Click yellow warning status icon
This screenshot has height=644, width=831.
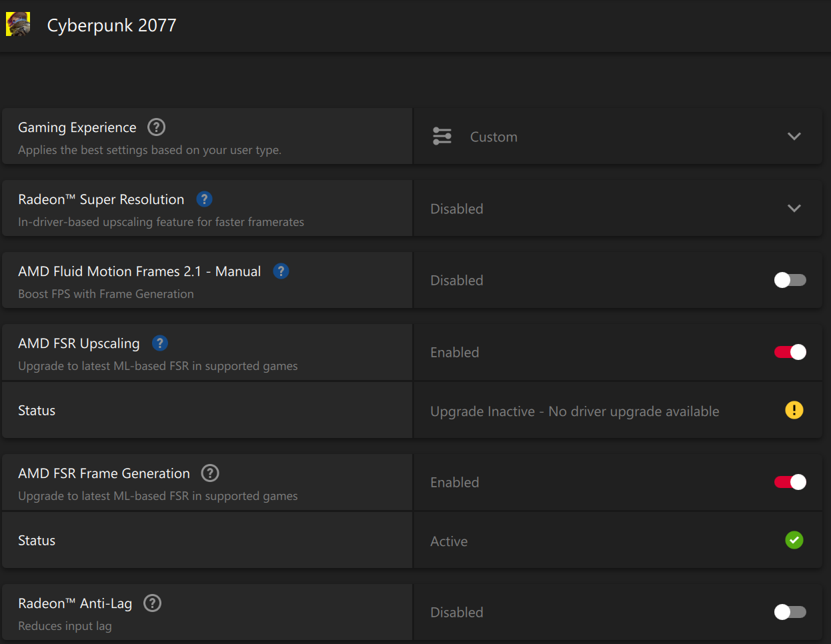click(794, 410)
